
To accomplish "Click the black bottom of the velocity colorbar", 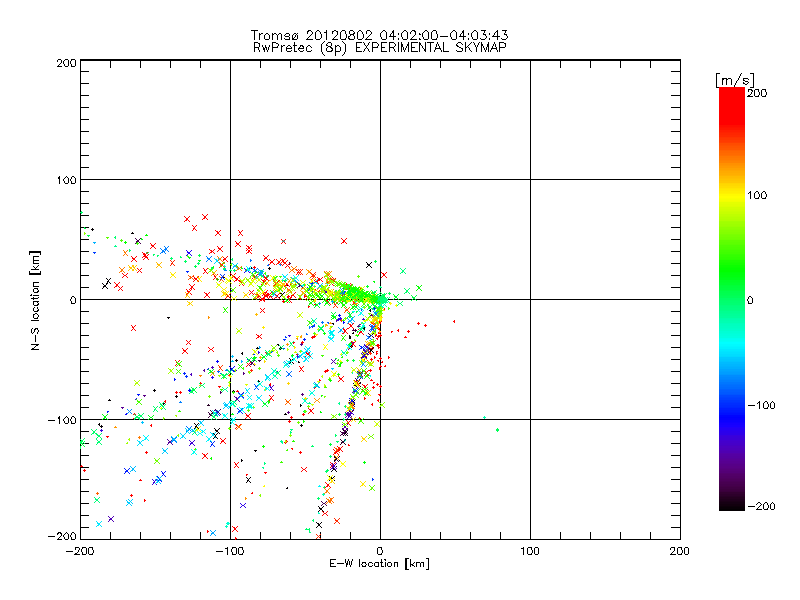I will point(732,503).
